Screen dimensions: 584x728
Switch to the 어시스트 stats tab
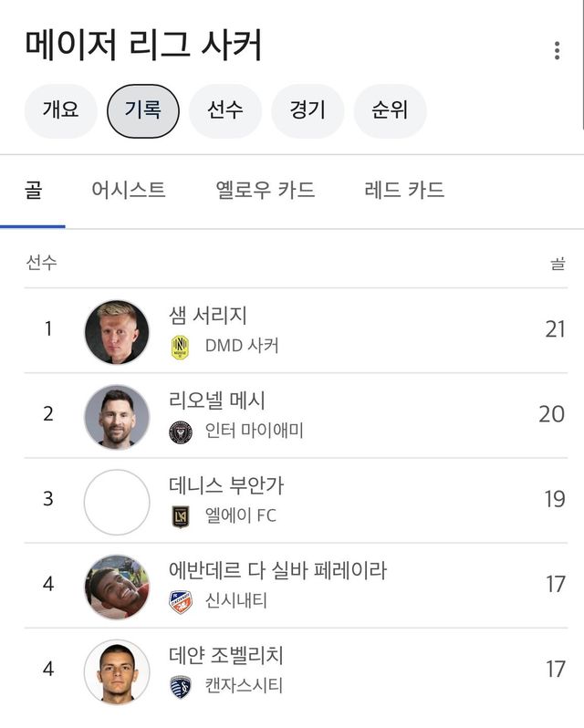coord(129,191)
